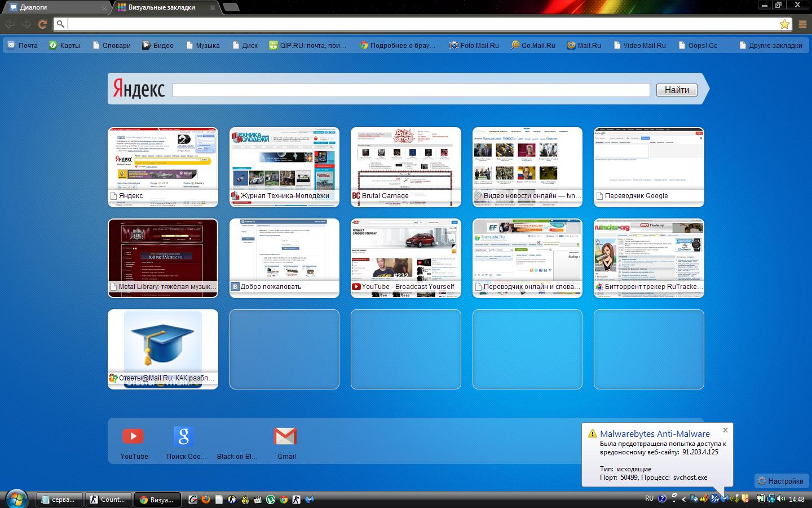Click the browser address bar
The height and width of the screenshot is (508, 812).
pyautogui.click(x=423, y=24)
